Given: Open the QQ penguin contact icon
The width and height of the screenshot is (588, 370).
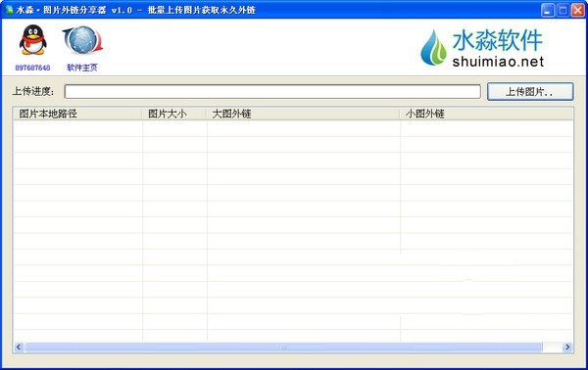Looking at the screenshot, I should [x=33, y=40].
